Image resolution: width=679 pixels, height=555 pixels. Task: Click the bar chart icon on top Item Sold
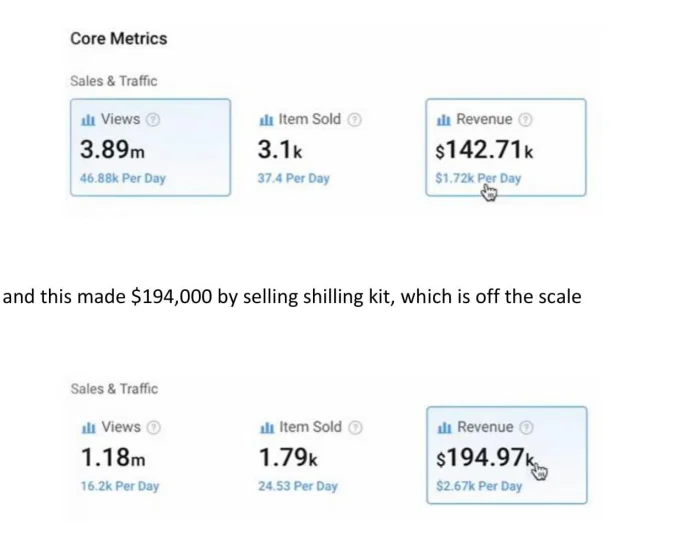click(x=266, y=120)
